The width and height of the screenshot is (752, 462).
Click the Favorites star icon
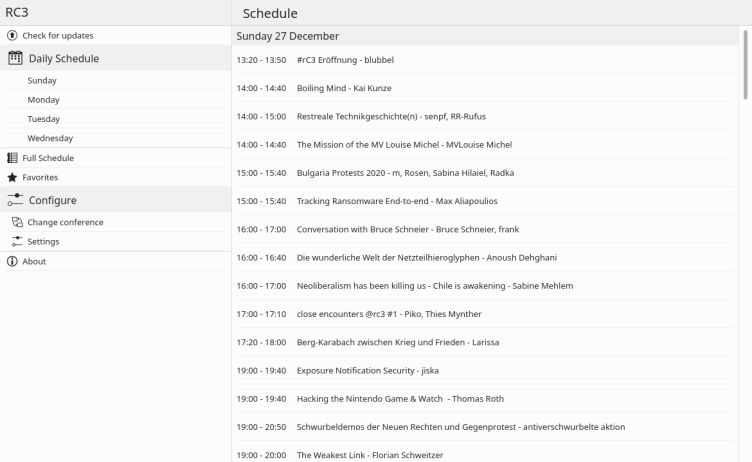[x=13, y=177]
